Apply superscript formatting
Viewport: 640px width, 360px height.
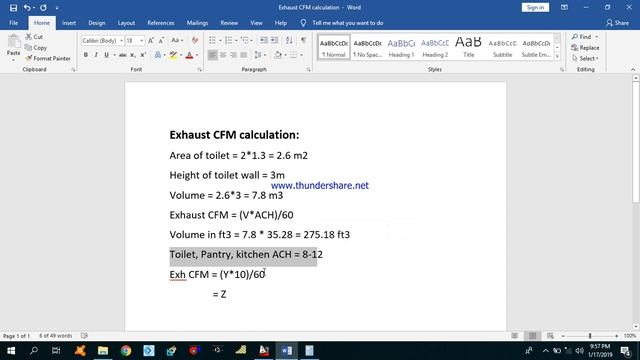pyautogui.click(x=143, y=55)
